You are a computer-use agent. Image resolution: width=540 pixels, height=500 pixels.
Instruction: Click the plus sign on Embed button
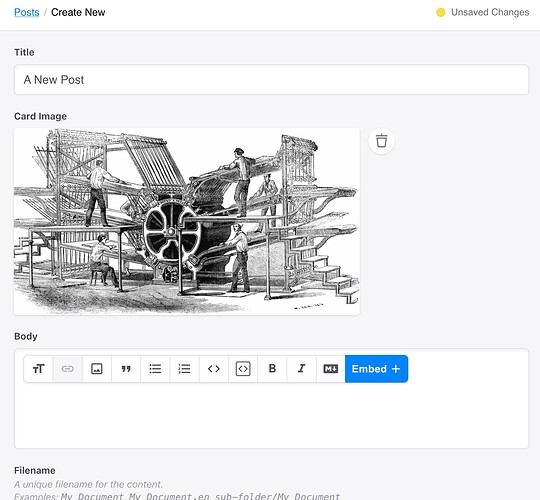coord(396,369)
